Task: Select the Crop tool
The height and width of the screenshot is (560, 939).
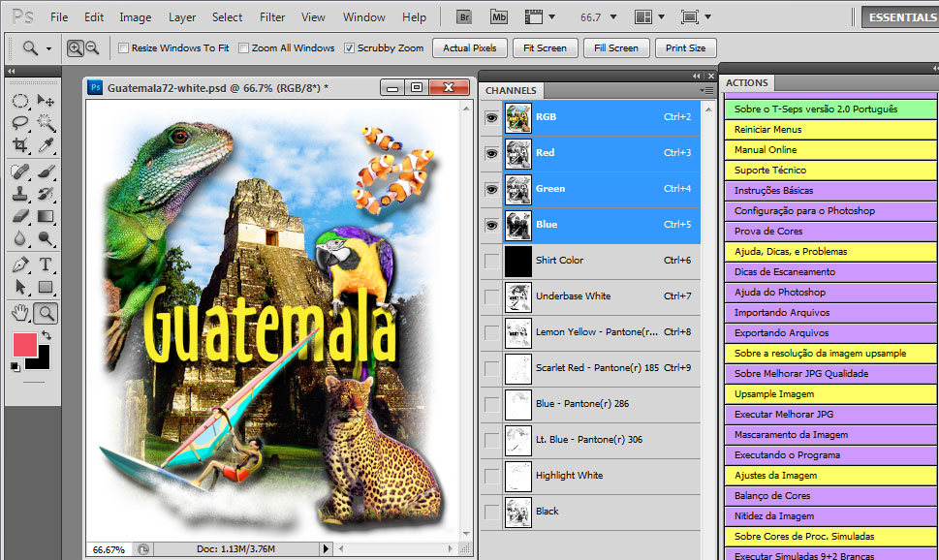Action: (x=20, y=145)
